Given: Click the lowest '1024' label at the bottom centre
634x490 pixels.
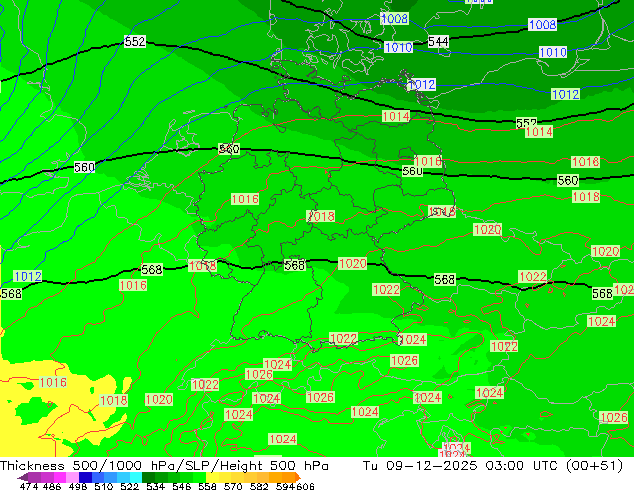Looking at the screenshot, I should pos(283,439).
